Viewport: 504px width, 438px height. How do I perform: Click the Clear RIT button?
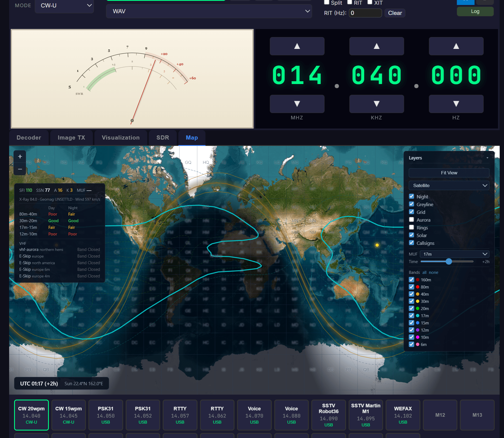(x=395, y=13)
